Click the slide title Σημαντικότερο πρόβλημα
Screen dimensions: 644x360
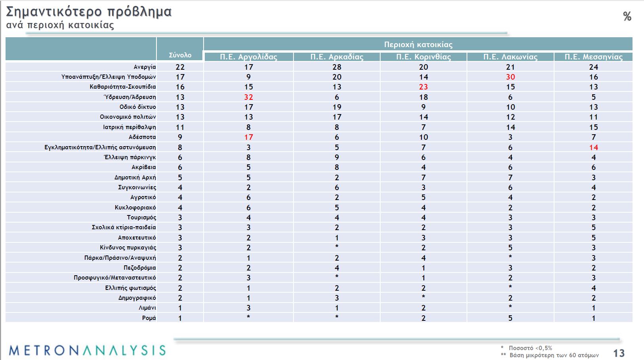pyautogui.click(x=89, y=11)
